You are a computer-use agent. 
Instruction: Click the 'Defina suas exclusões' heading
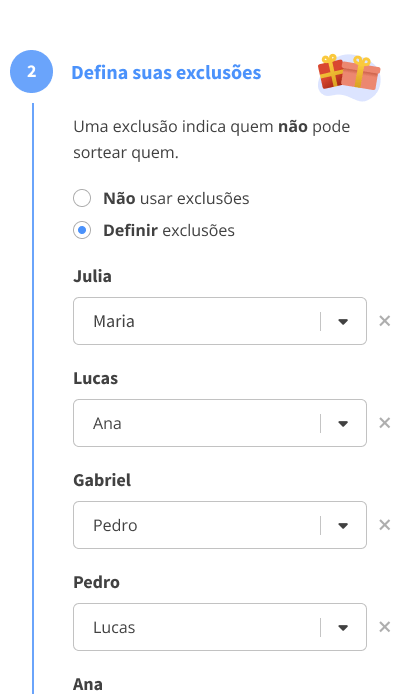coord(166,73)
